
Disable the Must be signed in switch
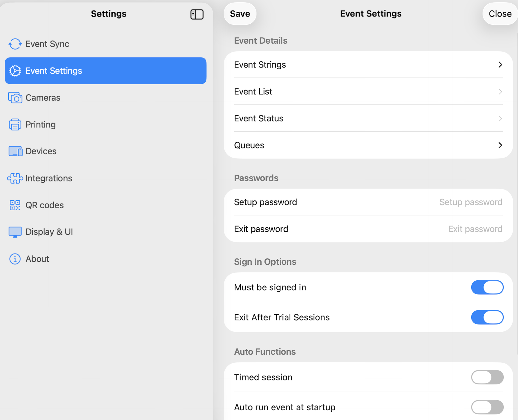[x=487, y=287]
